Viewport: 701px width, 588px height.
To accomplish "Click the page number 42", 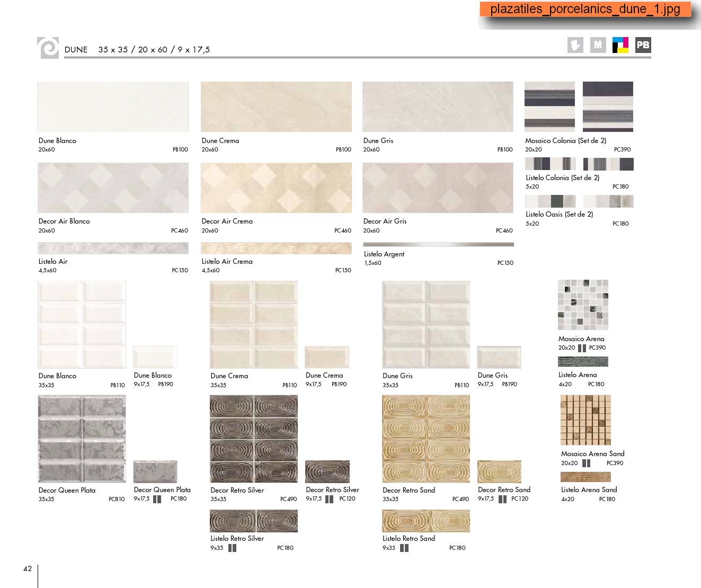I will (28, 569).
